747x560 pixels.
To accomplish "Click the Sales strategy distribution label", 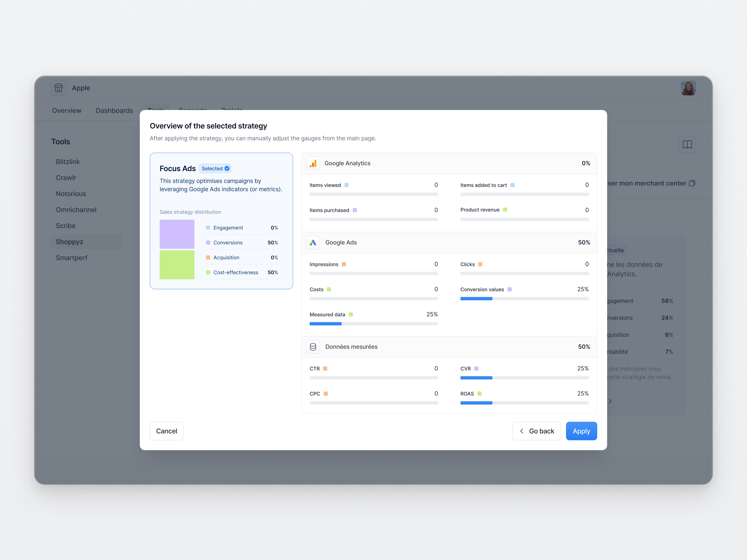I will tap(190, 212).
